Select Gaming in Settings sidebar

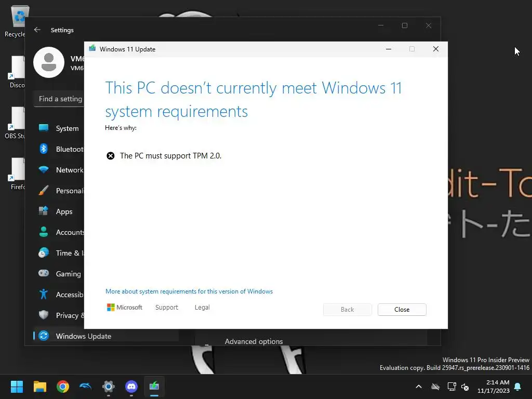(59, 273)
